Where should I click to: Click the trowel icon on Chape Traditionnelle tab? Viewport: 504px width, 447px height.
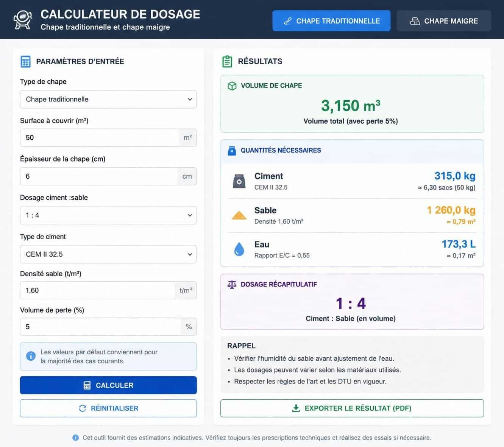pos(287,21)
